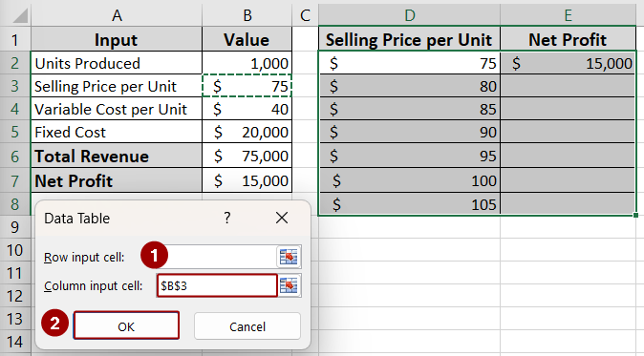Select cell D6 showing $ 95

[x=410, y=156]
